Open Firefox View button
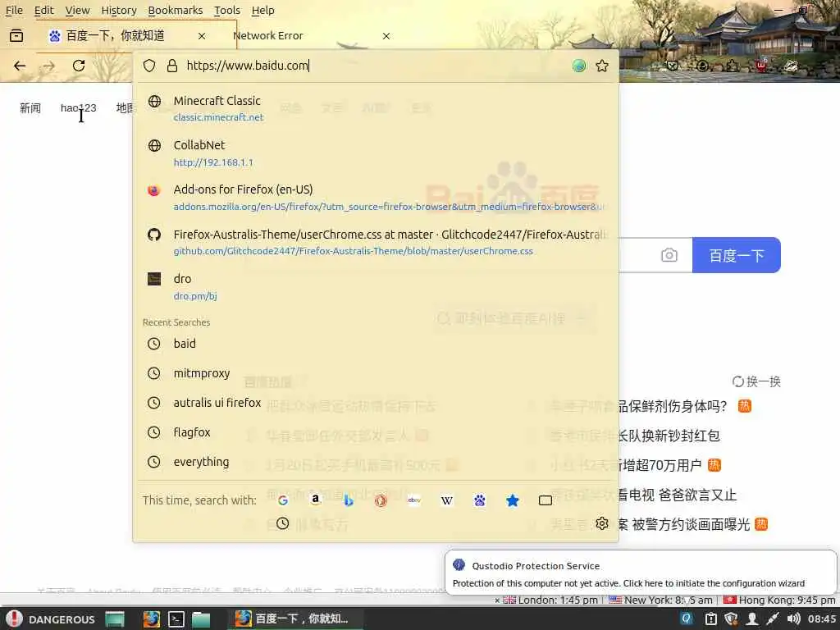 (x=16, y=36)
